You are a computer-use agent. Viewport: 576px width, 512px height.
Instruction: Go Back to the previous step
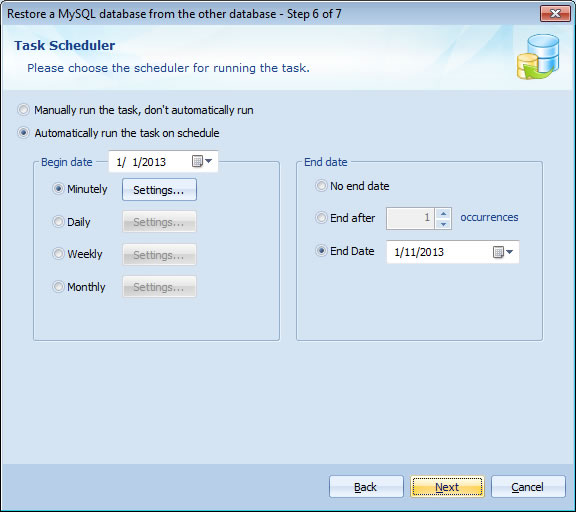tap(366, 487)
